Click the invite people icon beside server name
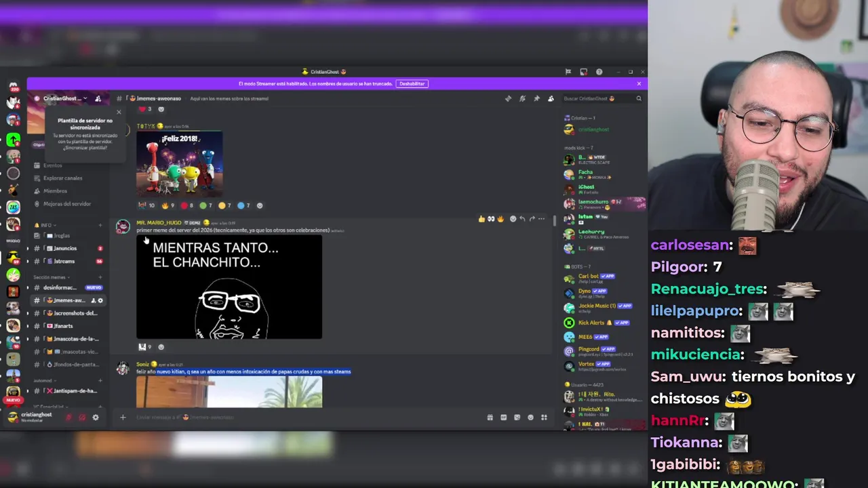This screenshot has width=868, height=488. coord(98,98)
